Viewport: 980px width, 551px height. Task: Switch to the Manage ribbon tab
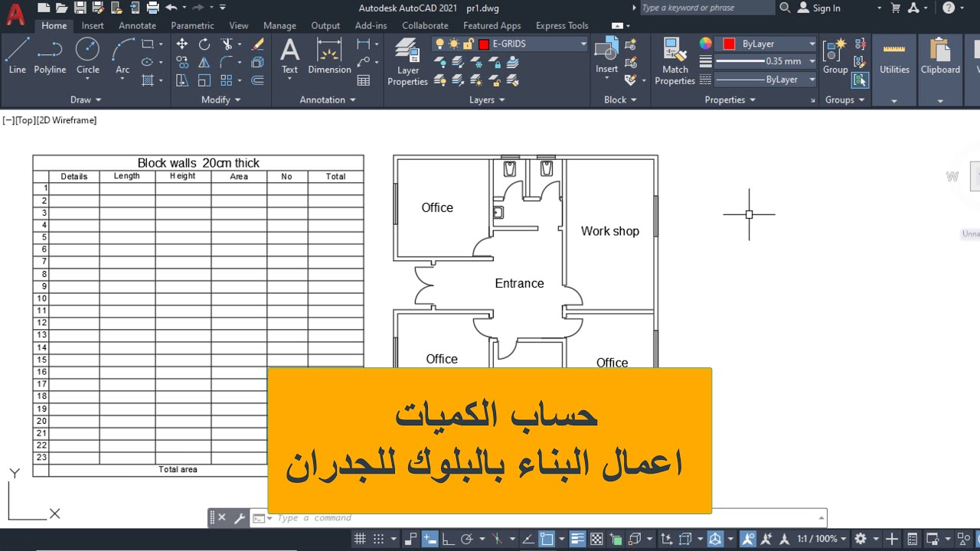[279, 25]
